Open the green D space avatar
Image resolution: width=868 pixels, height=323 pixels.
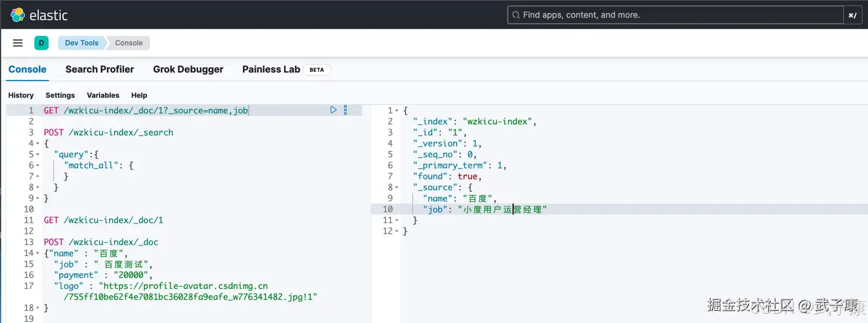[x=41, y=43]
